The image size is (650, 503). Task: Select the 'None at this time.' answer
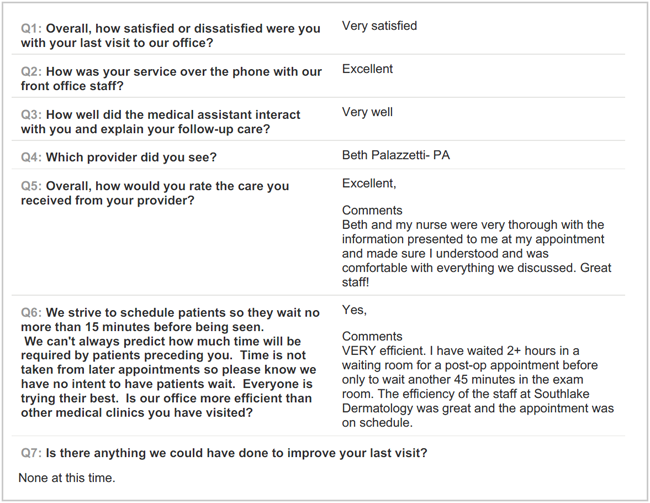tap(66, 478)
